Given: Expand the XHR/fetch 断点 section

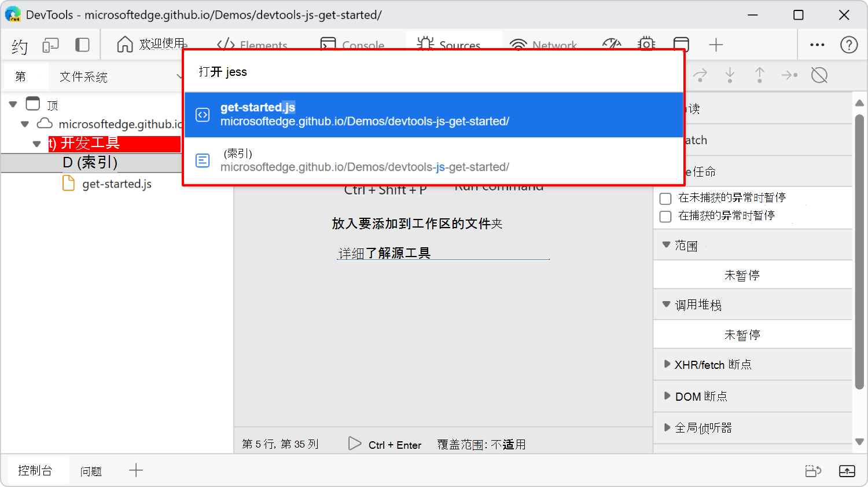Looking at the screenshot, I should pyautogui.click(x=667, y=364).
